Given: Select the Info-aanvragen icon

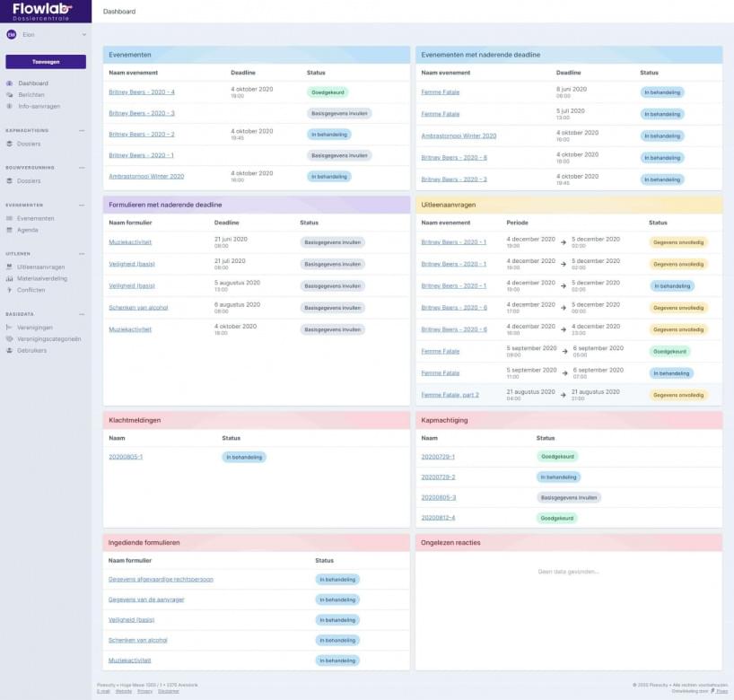Looking at the screenshot, I should click(x=10, y=105).
